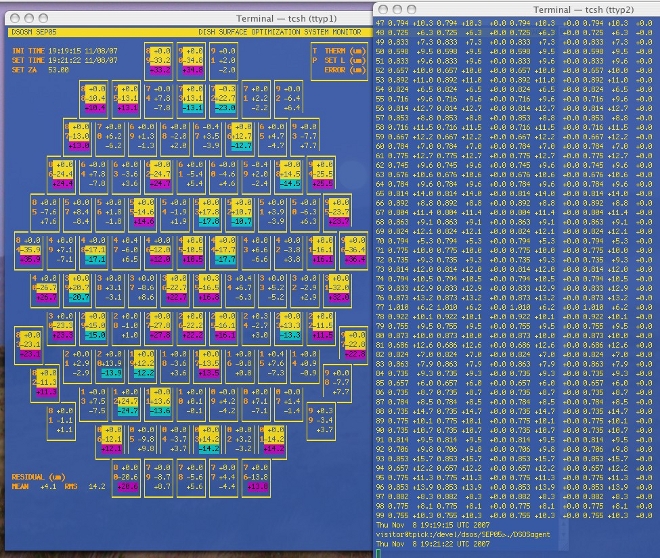Click row '96 0.853 +13.9' in ttyp2
Screen dimensions: 660x558
coord(514,487)
